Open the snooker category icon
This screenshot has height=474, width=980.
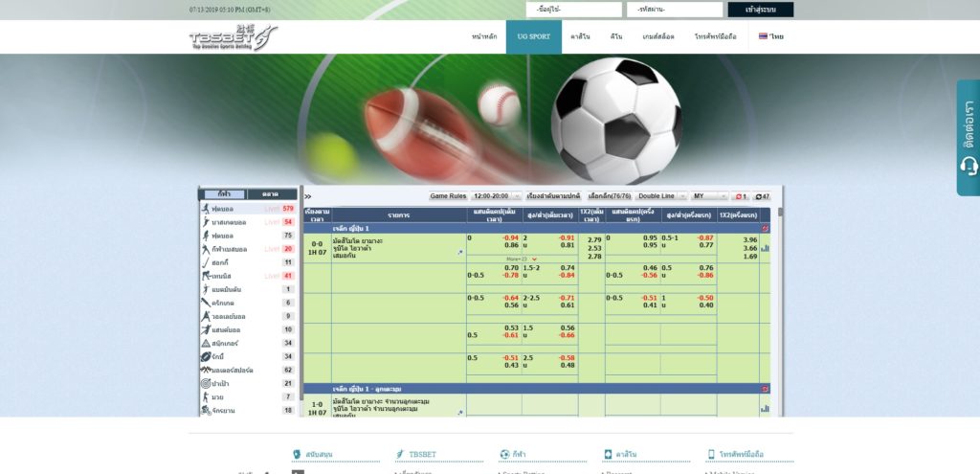[x=206, y=343]
